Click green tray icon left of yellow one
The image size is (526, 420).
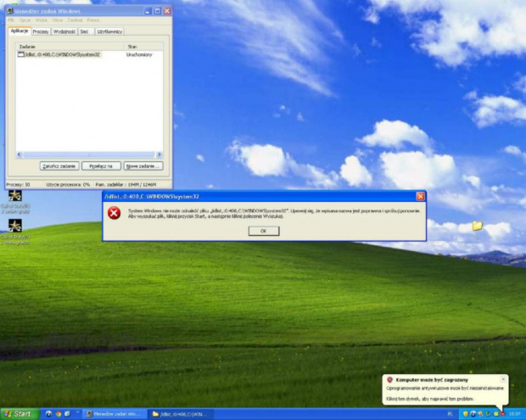488,414
